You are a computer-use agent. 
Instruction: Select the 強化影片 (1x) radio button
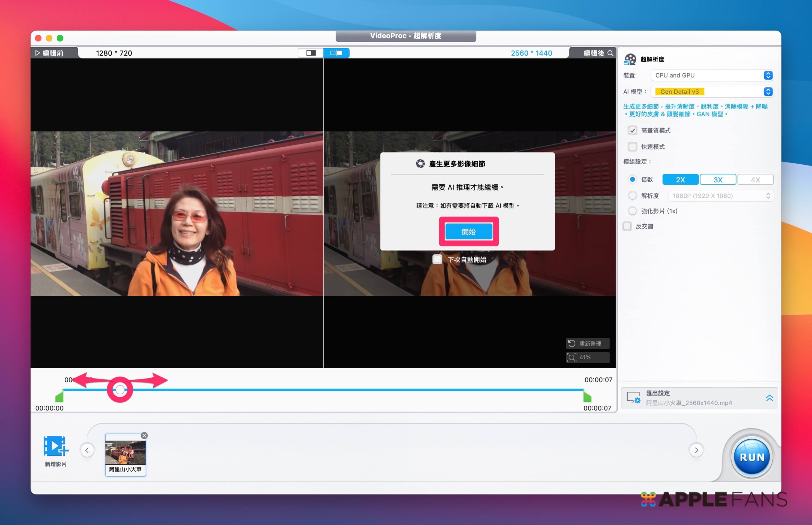pyautogui.click(x=632, y=211)
